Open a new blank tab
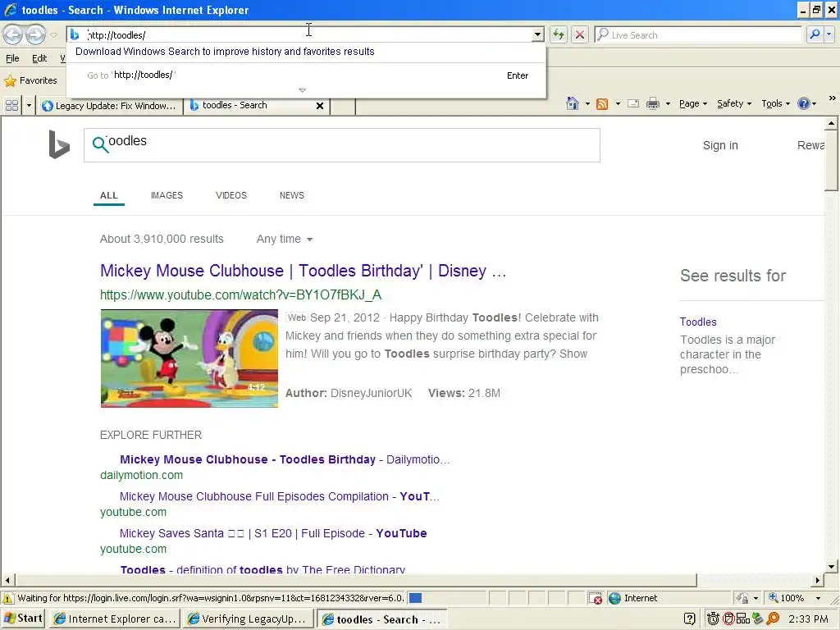Image resolution: width=840 pixels, height=630 pixels. click(343, 106)
